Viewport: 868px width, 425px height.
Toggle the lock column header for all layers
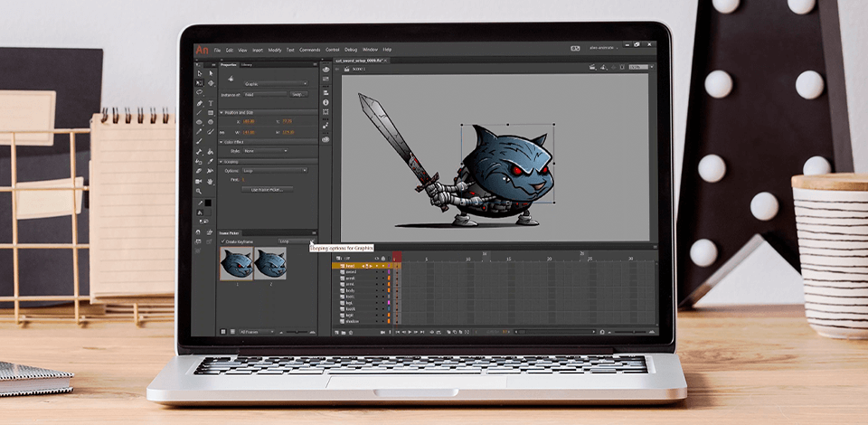[383, 259]
